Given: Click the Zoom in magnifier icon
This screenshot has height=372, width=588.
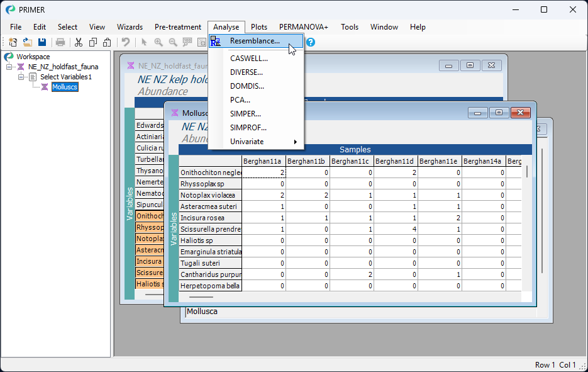Looking at the screenshot, I should 158,42.
